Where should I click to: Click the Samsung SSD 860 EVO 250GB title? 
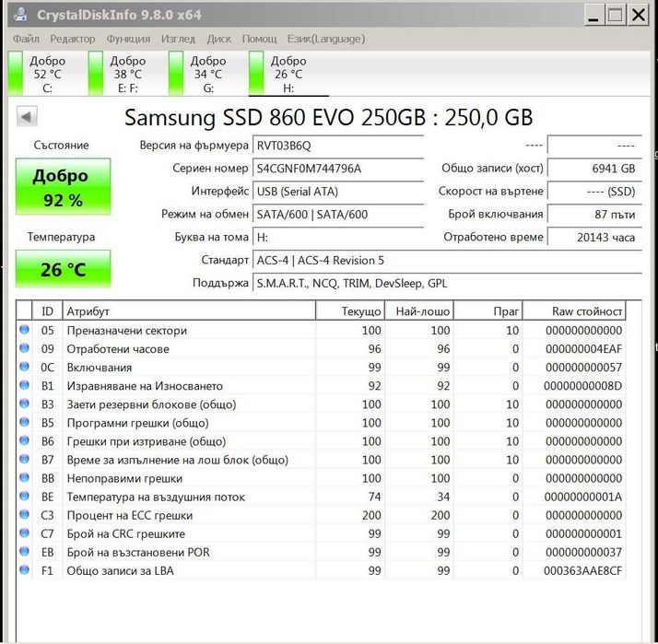coord(329,117)
